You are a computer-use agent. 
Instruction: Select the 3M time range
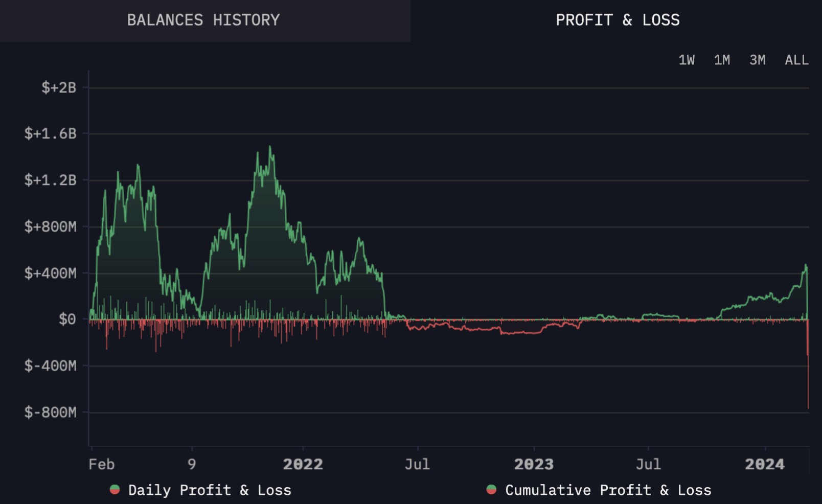coord(757,60)
